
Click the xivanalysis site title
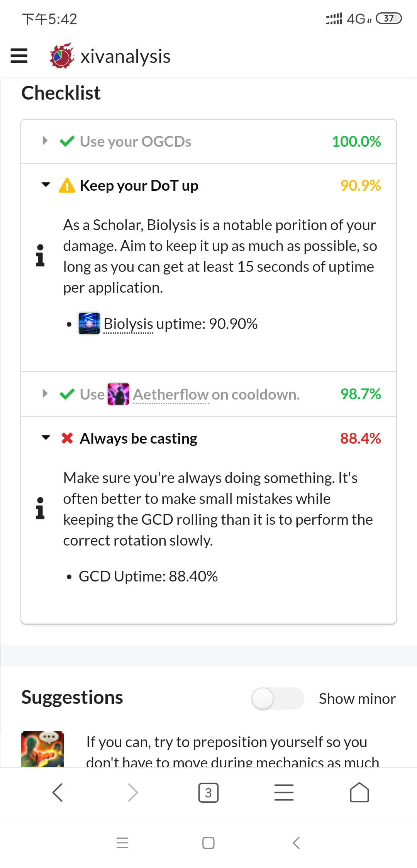click(125, 56)
